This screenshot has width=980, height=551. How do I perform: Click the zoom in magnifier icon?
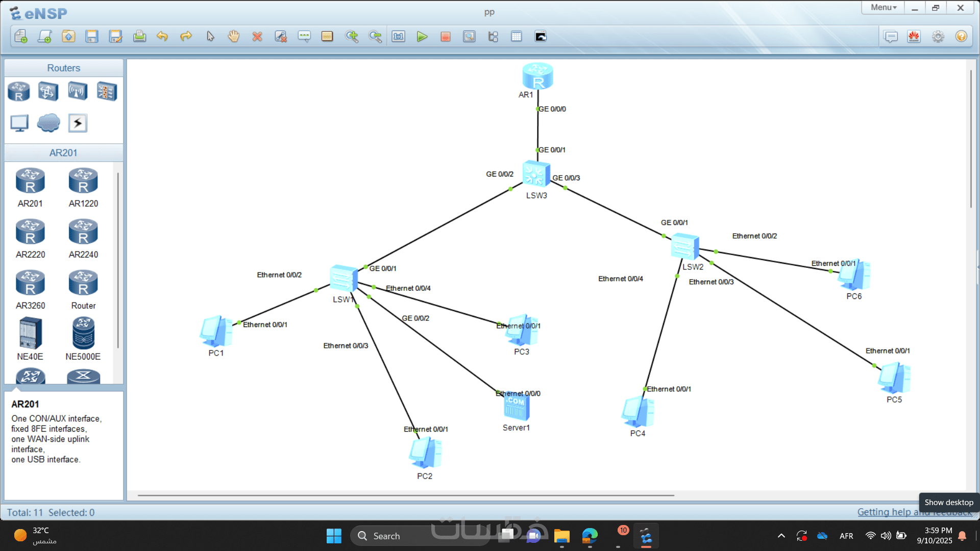click(352, 36)
